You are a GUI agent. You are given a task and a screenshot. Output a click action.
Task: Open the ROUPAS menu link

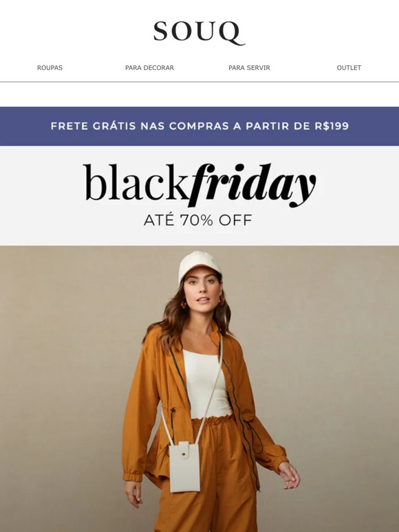coord(50,68)
